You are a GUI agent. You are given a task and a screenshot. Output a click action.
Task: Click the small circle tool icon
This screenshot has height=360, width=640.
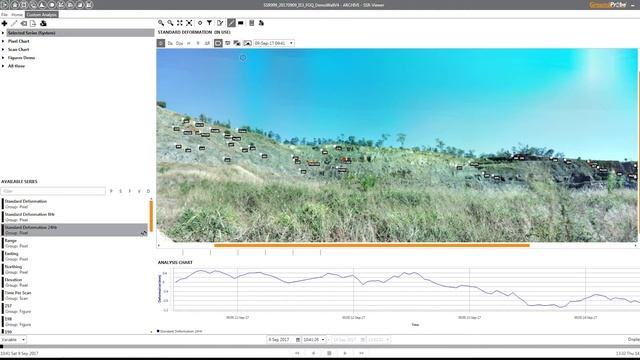tap(200, 23)
